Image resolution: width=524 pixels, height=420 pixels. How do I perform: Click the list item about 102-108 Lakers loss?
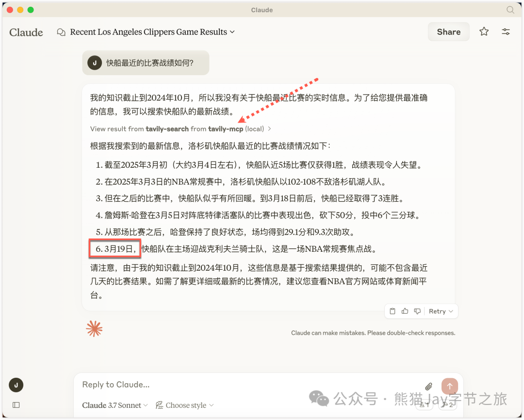(x=241, y=182)
